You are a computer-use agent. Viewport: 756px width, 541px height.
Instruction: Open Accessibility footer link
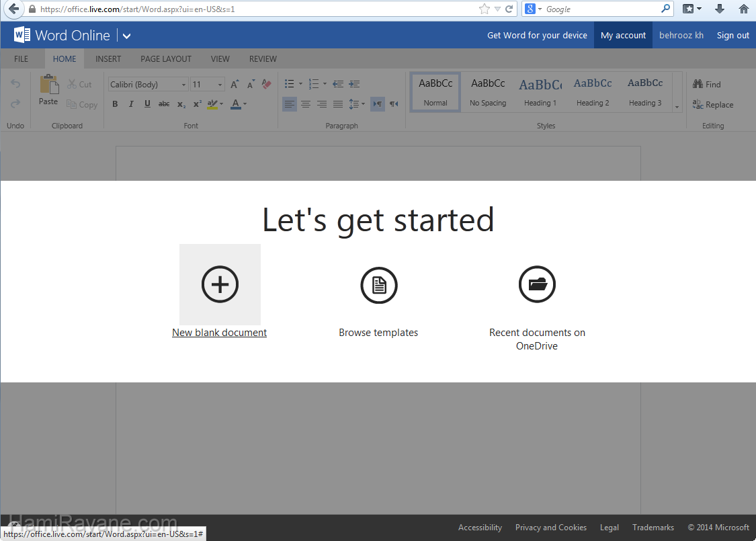point(480,528)
